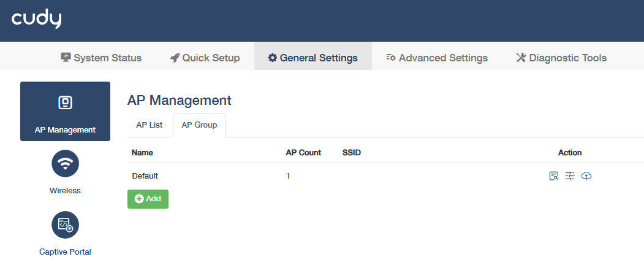Click the cloud upload icon in Action column

[586, 176]
